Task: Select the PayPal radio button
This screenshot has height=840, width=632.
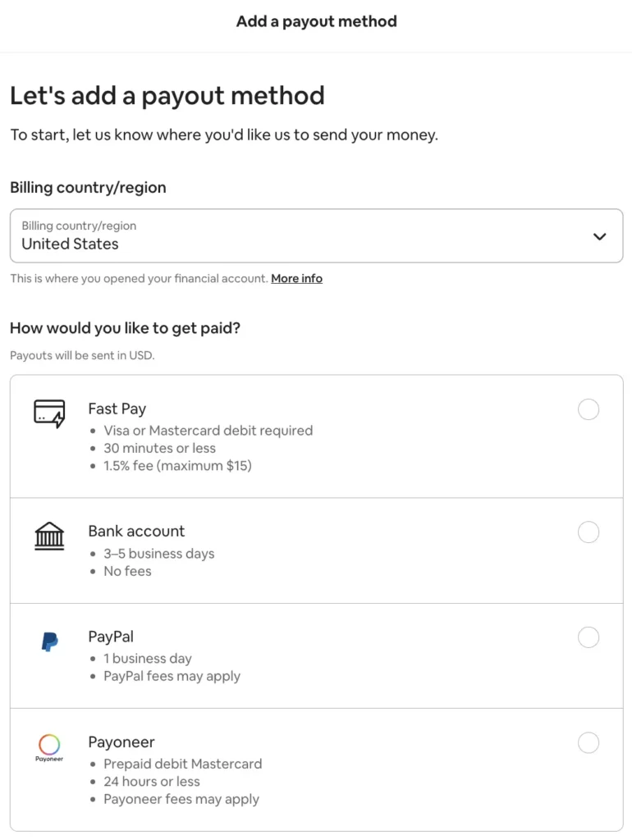Action: pos(588,637)
